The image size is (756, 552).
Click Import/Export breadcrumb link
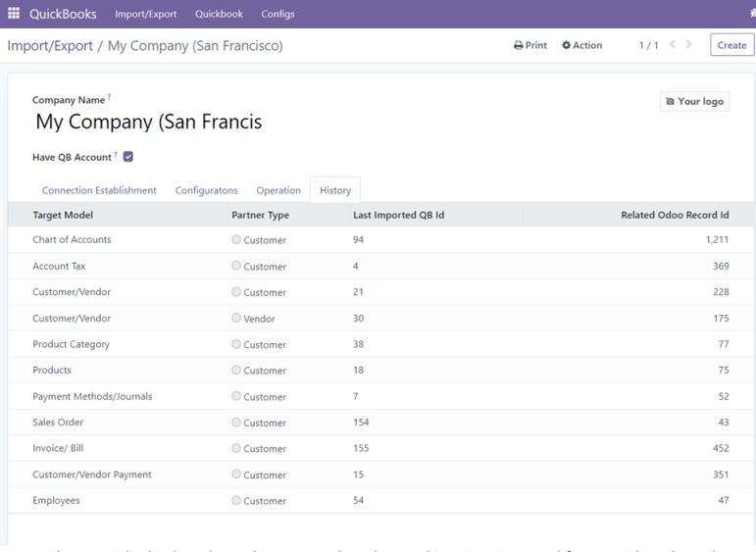pos(50,46)
